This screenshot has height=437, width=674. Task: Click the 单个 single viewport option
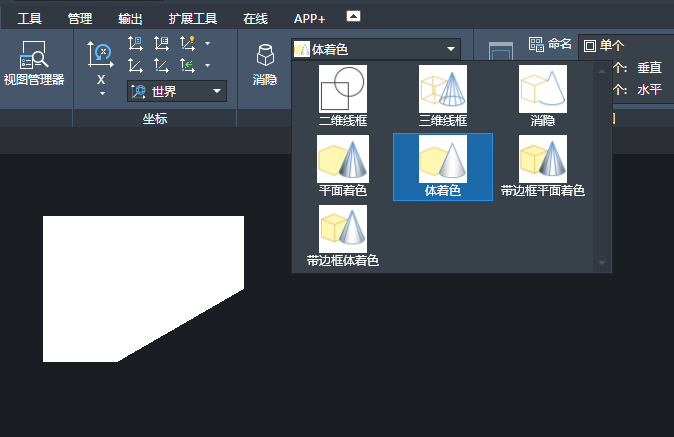pyautogui.click(x=604, y=45)
